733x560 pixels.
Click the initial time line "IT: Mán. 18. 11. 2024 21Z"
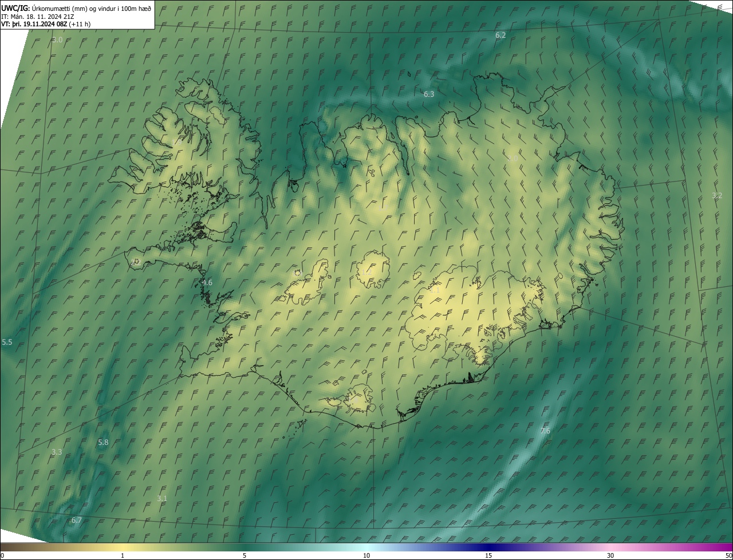(x=38, y=17)
